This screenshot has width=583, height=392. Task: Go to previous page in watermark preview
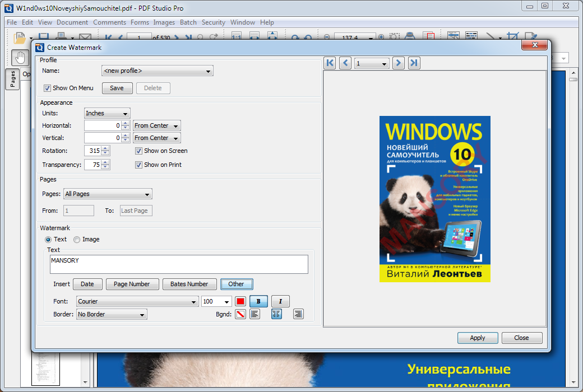[345, 63]
